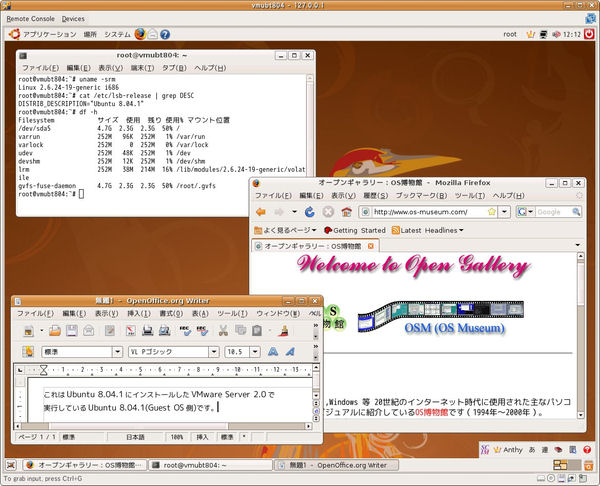600x486 pixels.
Task: Open paragraph style 標準 dropdown in Writer
Action: [117, 352]
